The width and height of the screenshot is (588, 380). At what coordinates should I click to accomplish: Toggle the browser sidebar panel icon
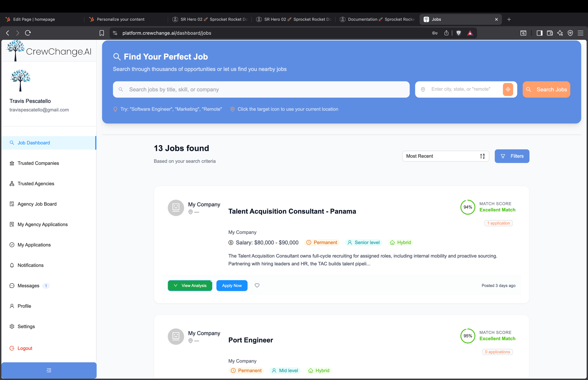coord(539,33)
